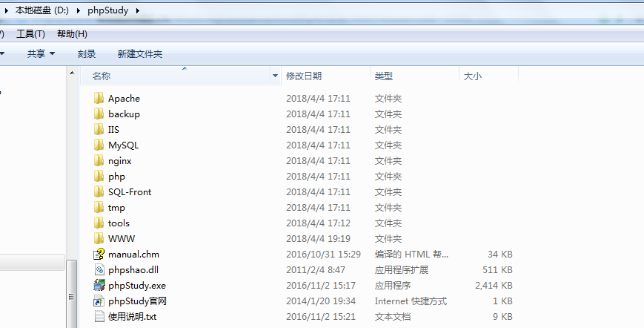Select the file name SQL-Front
The image size is (644, 328).
coord(130,192)
